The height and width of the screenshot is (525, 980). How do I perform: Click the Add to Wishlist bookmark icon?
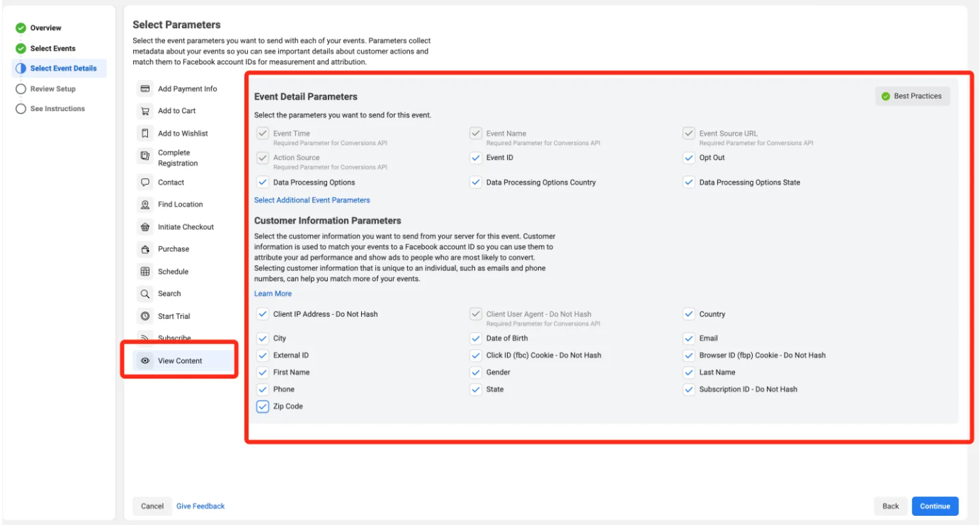pos(145,133)
